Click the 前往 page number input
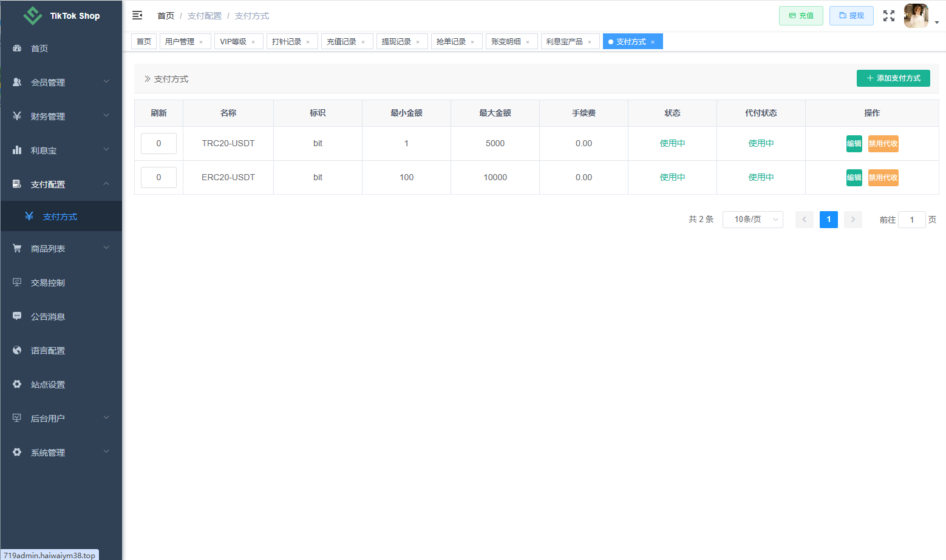Image resolution: width=946 pixels, height=560 pixels. [x=911, y=220]
